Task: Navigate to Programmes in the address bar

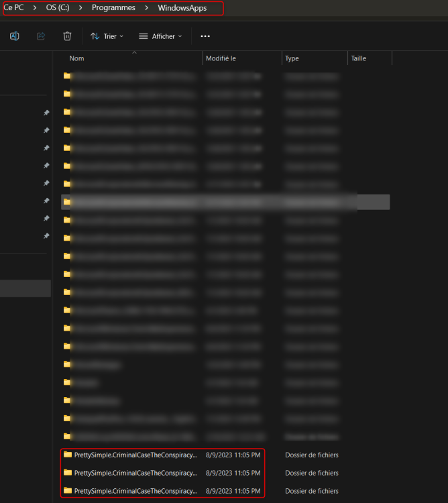Action: [x=113, y=8]
